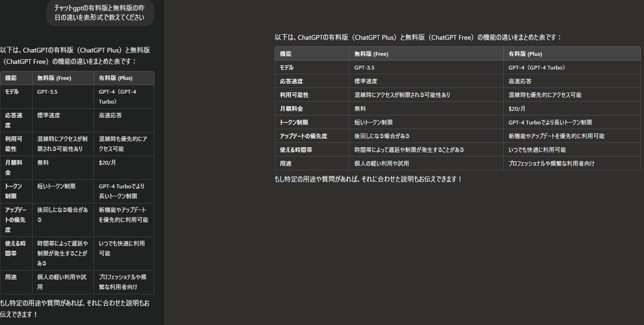The image size is (644, 325).
Task: Click the intro paragraph in the narrow left panel
Action: click(75, 55)
